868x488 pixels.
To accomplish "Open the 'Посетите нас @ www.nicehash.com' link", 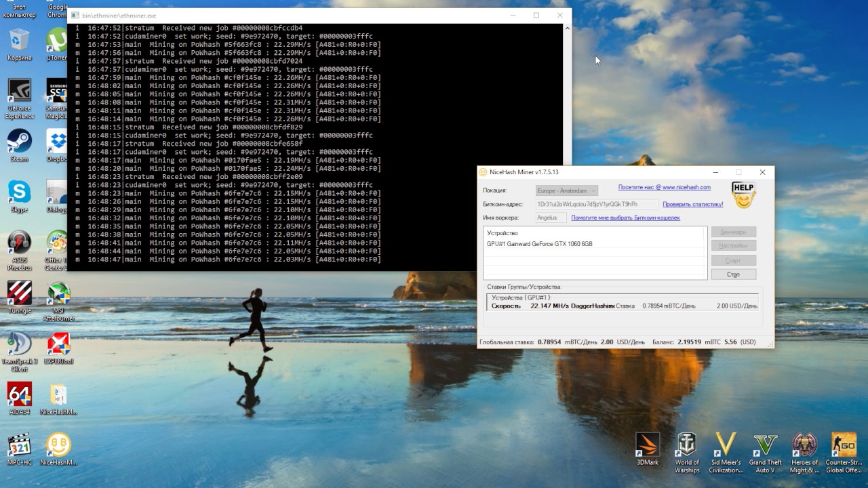I will tap(664, 187).
